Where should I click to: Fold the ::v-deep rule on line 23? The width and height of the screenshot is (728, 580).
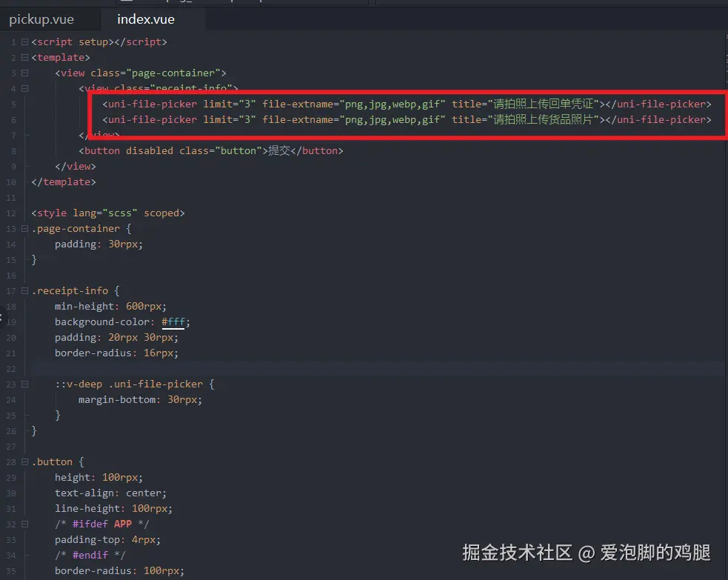click(24, 384)
